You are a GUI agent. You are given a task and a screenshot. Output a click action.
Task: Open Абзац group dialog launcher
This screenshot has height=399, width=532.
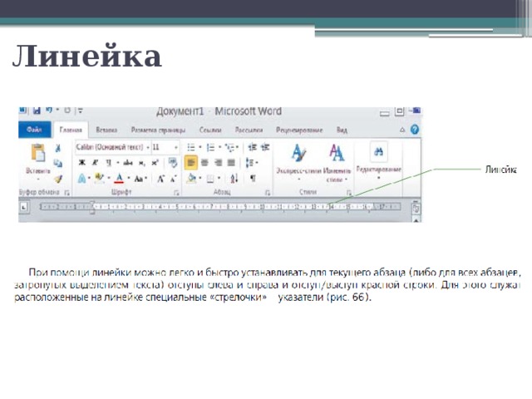click(x=268, y=193)
